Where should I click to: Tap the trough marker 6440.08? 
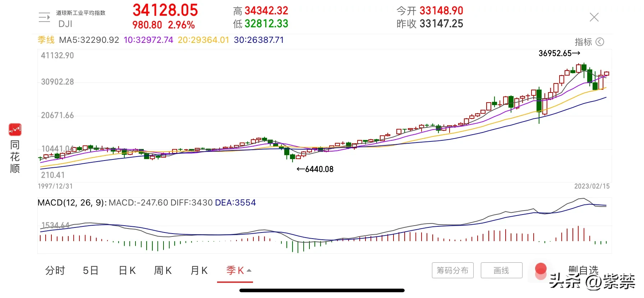click(x=315, y=169)
